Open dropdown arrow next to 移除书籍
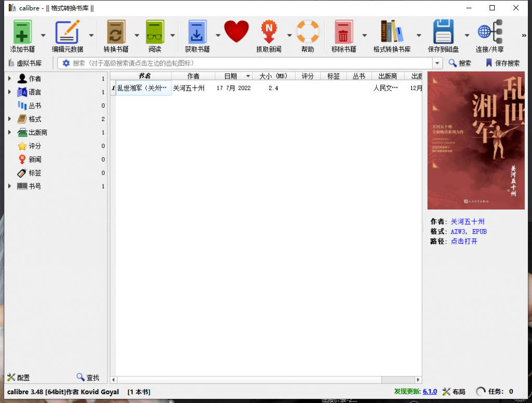Screen dimensions: 532x403 tap(364, 35)
